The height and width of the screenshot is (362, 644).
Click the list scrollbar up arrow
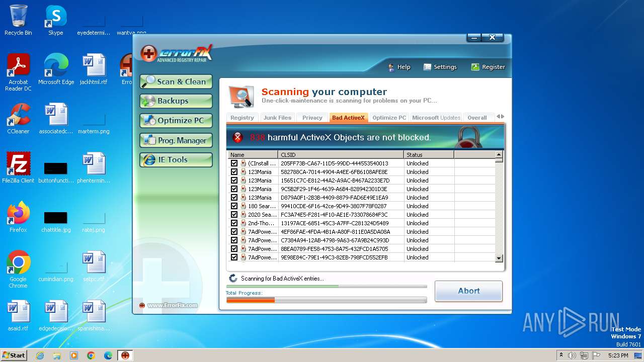[x=499, y=154]
